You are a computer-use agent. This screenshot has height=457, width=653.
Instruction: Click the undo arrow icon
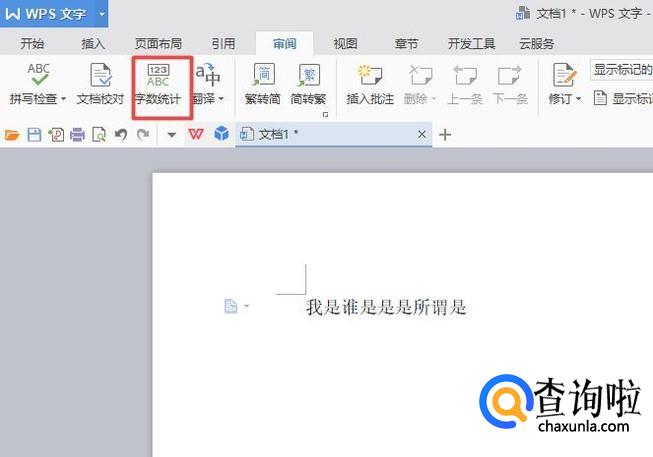(121, 134)
